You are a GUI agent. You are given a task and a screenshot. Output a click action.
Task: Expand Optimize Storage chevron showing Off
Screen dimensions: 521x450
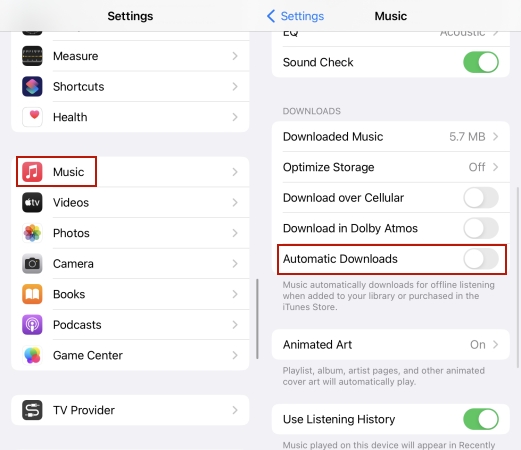496,167
